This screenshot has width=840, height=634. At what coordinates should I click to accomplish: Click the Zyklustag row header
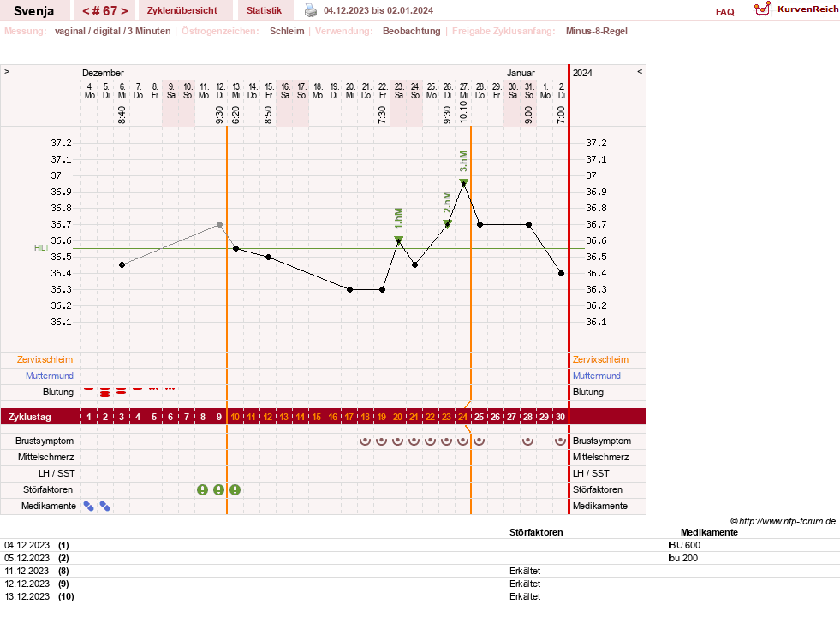pyautogui.click(x=29, y=418)
